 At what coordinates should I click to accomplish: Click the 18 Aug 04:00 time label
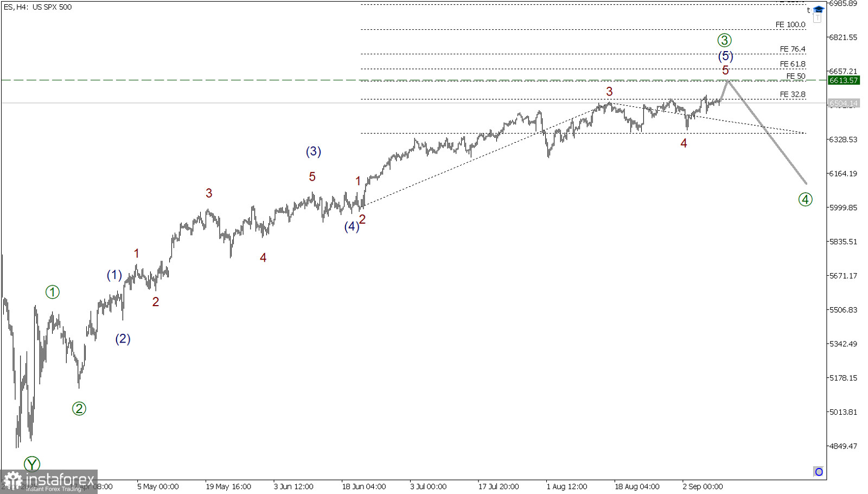(x=637, y=486)
